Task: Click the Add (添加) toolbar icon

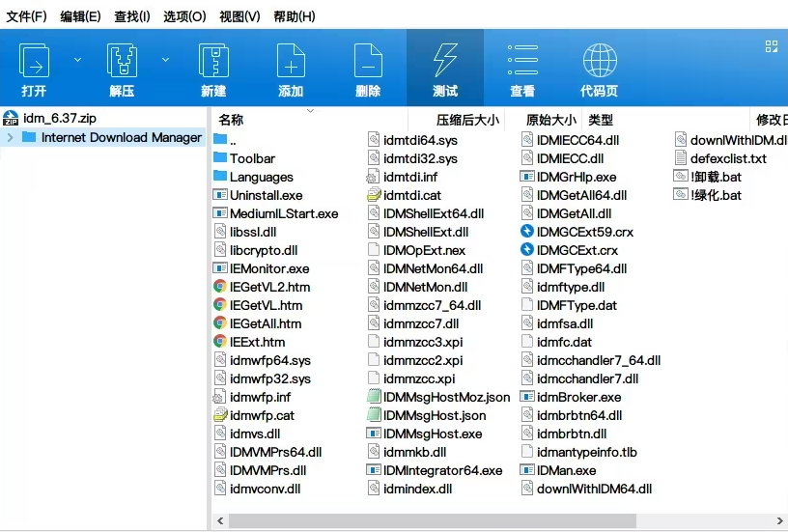Action: 291,60
